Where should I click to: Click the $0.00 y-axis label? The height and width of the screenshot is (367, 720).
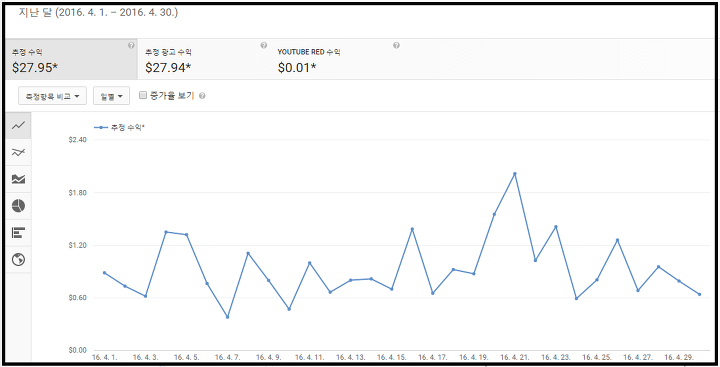78,350
